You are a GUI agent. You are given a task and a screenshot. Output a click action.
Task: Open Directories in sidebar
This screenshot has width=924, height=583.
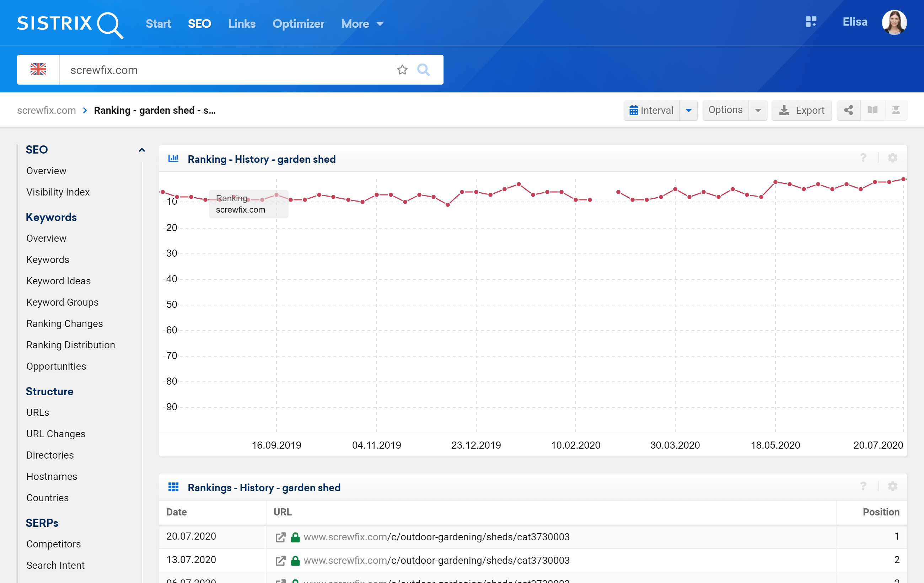[50, 455]
